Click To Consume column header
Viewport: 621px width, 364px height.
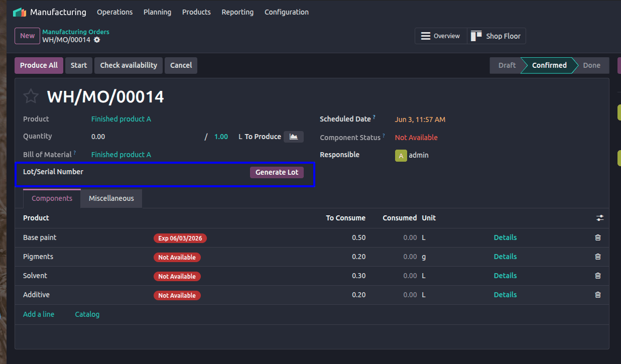pyautogui.click(x=346, y=218)
